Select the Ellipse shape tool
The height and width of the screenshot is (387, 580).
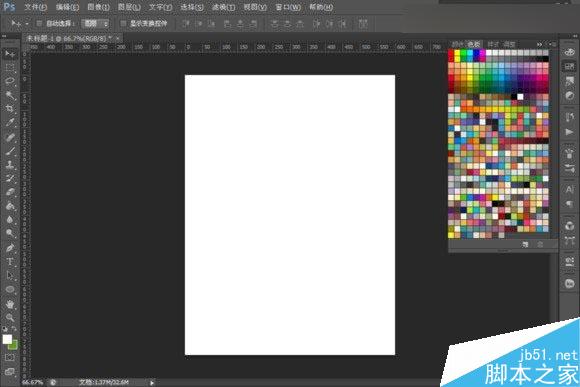point(10,289)
